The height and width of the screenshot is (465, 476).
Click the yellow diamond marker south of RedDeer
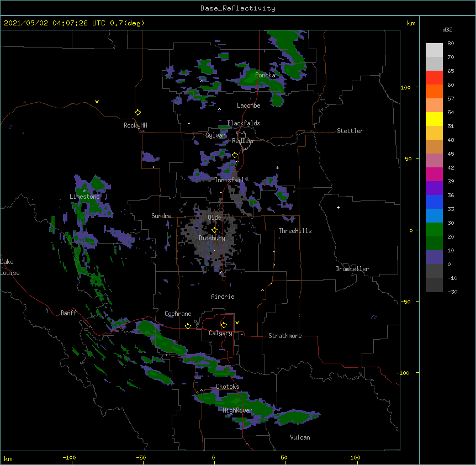tap(235, 155)
